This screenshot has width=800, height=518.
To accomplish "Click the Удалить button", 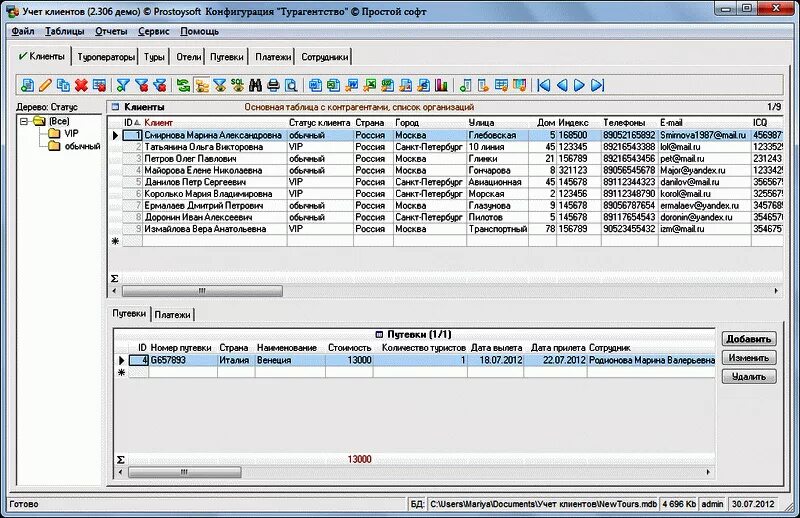I will (x=749, y=377).
